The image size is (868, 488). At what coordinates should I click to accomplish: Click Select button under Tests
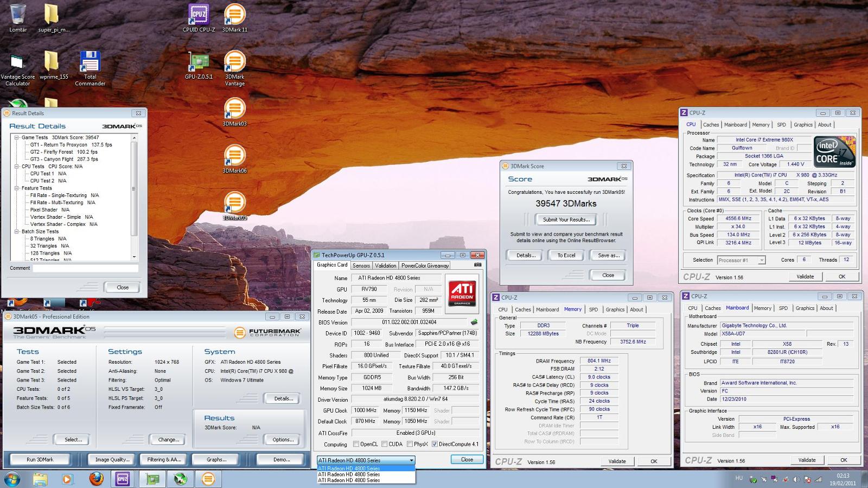coord(73,440)
